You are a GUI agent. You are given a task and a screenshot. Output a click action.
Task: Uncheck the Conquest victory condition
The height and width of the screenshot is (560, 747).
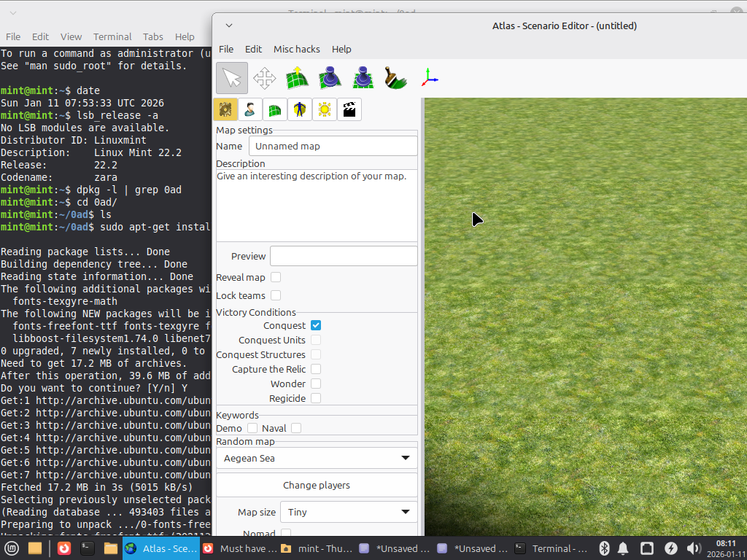tap(316, 325)
